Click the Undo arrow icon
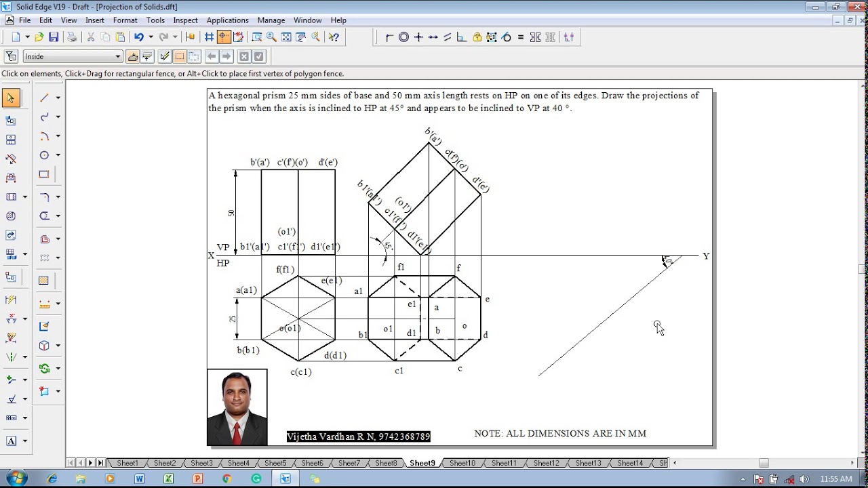The image size is (868, 488). coord(139,37)
